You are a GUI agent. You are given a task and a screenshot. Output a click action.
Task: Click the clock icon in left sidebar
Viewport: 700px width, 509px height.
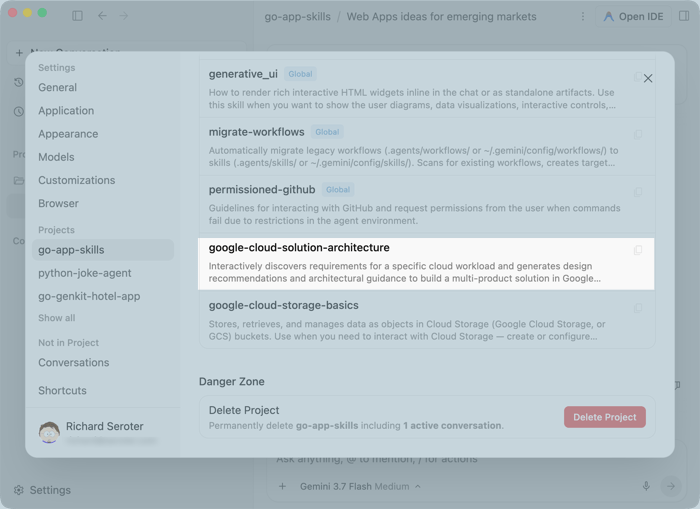click(x=18, y=111)
